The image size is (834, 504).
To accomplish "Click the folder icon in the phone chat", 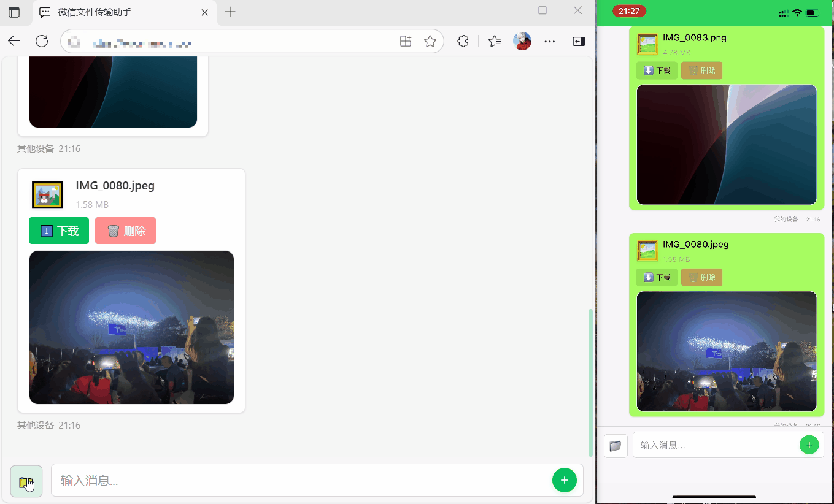I will [616, 446].
